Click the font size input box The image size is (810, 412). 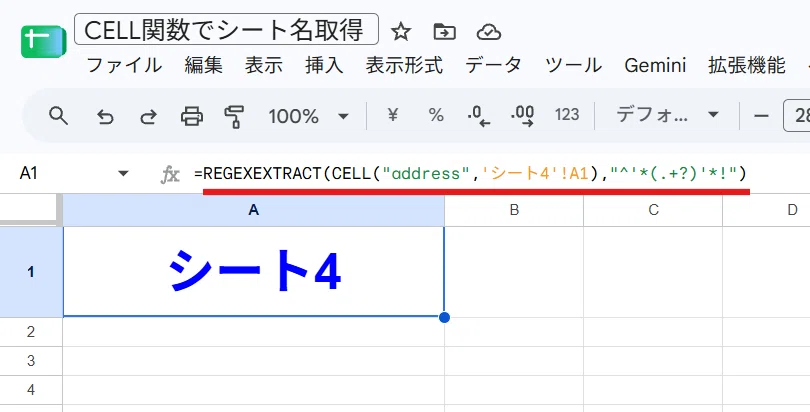798,116
